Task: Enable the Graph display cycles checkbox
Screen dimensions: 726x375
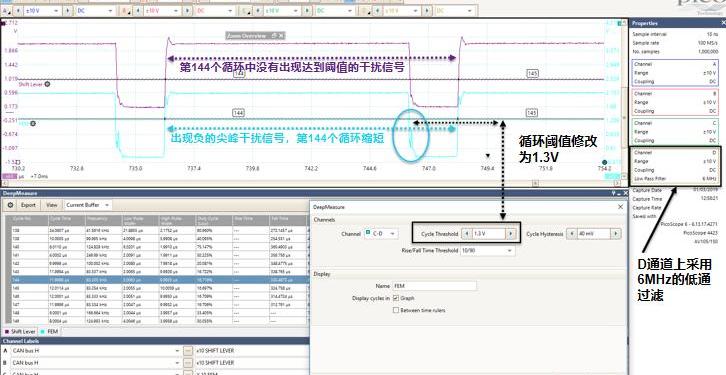Action: (396, 298)
